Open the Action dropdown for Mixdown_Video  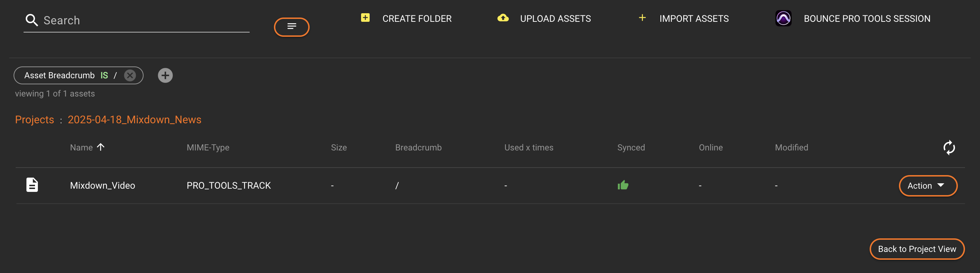tap(927, 186)
